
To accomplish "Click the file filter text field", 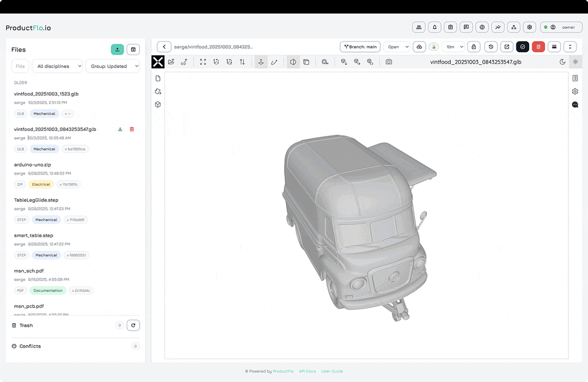I will [20, 66].
